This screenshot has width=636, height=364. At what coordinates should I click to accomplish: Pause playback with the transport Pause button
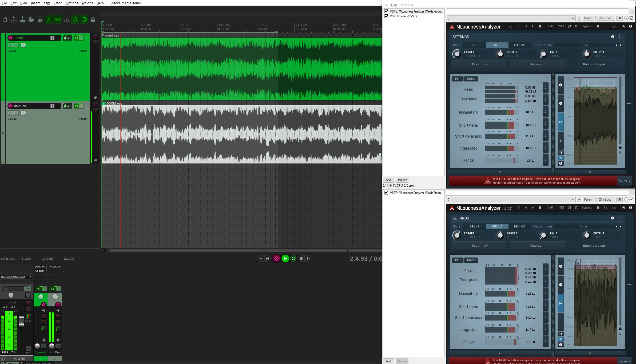(x=308, y=258)
